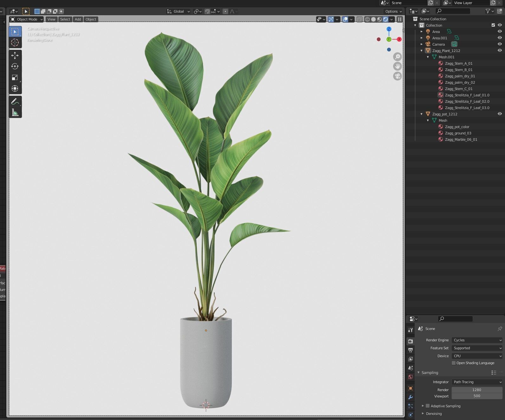Open the Modifiers properties tab
505x420 pixels.
point(411,397)
